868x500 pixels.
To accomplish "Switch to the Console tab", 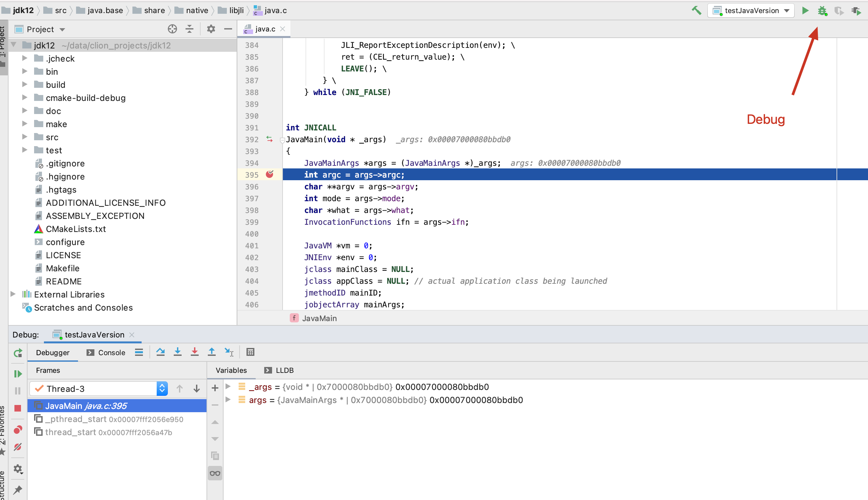I will click(x=106, y=353).
